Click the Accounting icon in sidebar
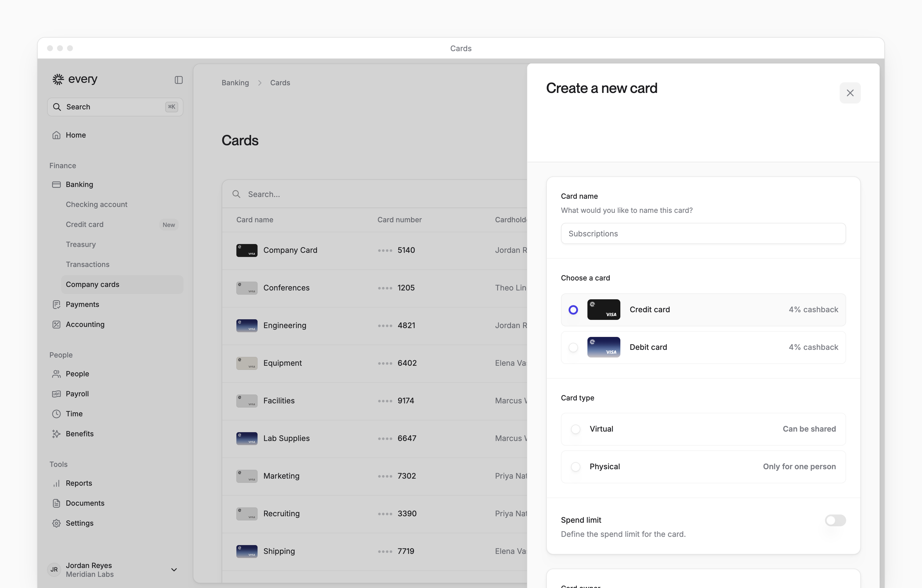922x588 pixels. tap(56, 324)
